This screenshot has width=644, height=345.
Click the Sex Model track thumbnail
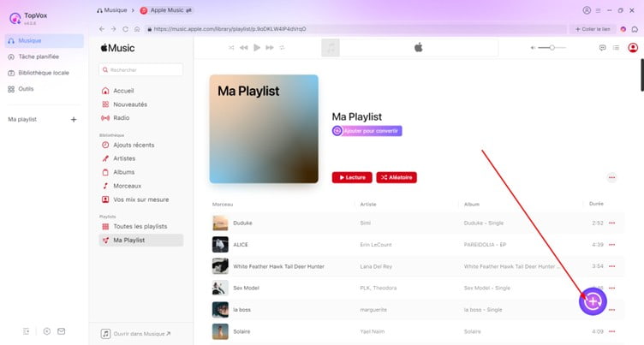220,288
